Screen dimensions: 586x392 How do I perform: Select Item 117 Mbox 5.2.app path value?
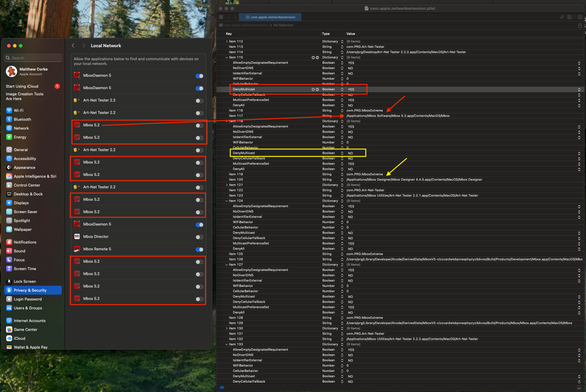398,116
